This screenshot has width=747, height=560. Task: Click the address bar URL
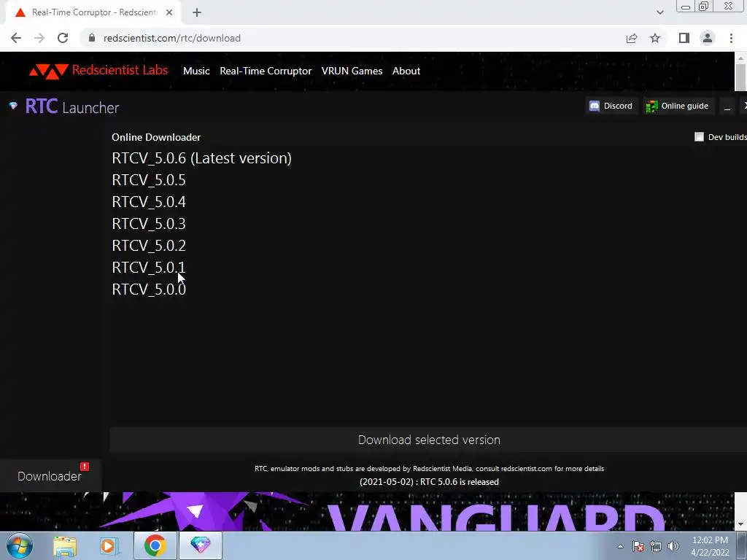172,38
